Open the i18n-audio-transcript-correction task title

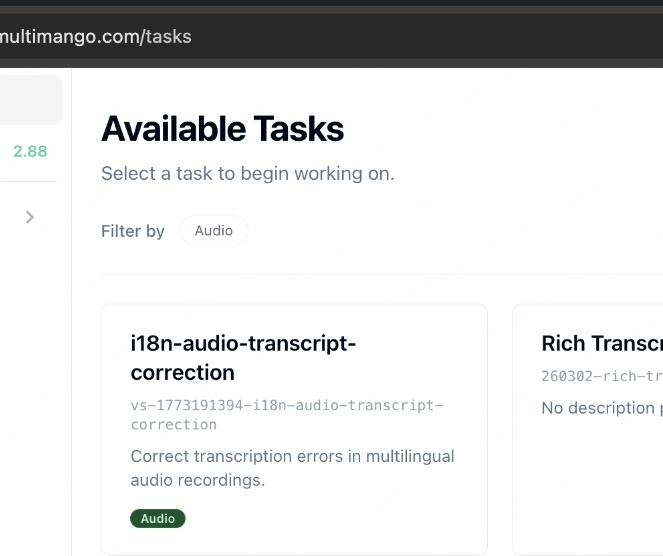(x=243, y=358)
